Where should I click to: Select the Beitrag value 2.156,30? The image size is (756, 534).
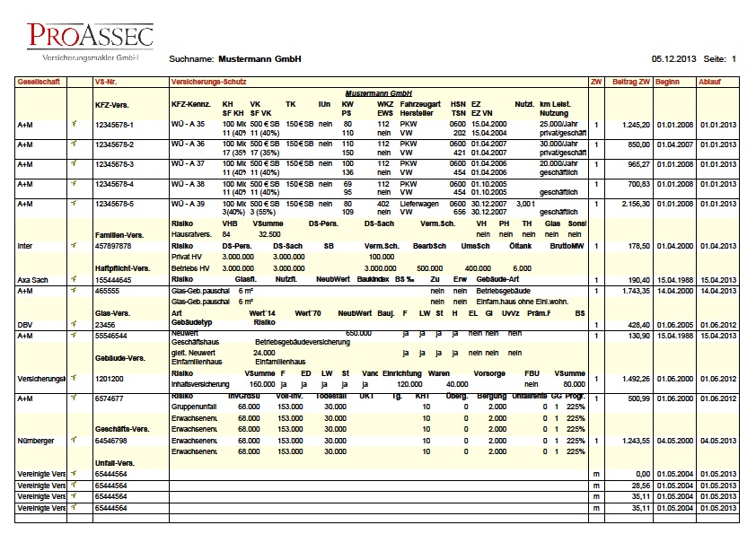[636, 204]
